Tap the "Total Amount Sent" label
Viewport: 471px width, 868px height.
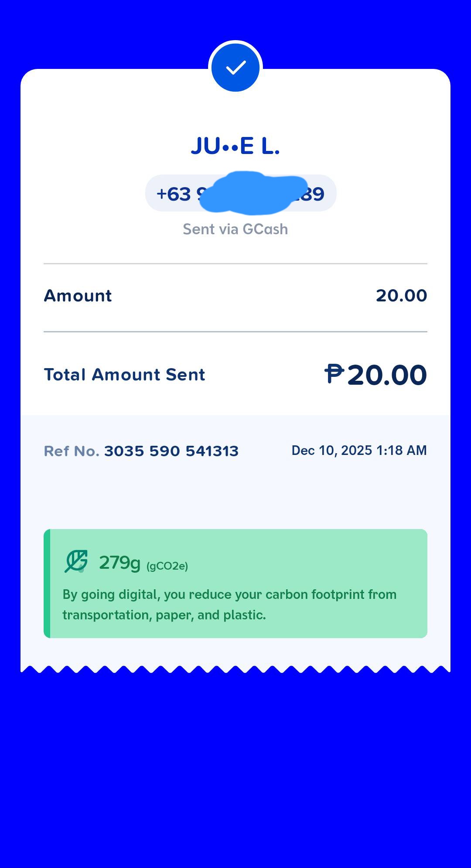[125, 375]
